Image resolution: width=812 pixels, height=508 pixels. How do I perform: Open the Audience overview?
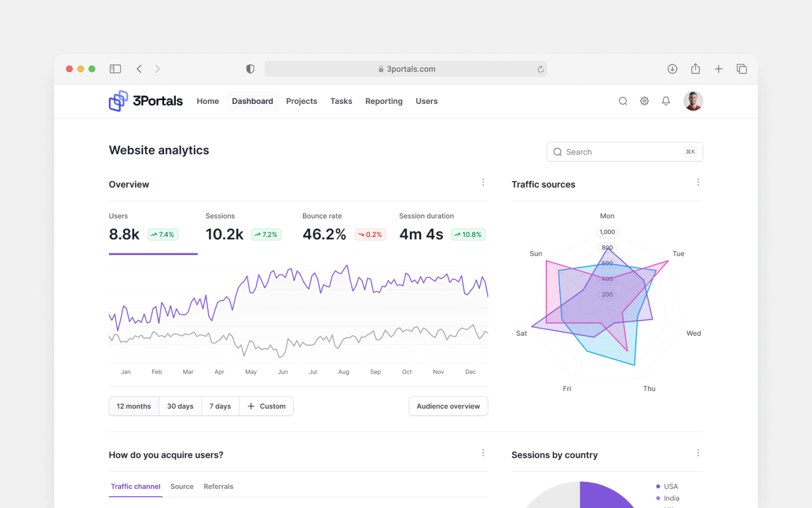448,406
